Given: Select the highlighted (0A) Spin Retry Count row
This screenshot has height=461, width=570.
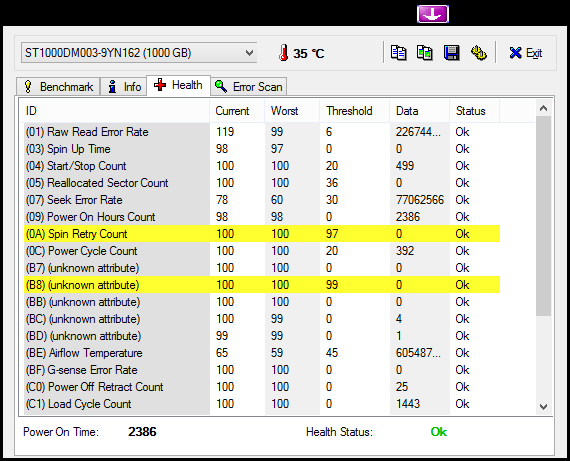Looking at the screenshot, I should (x=262, y=234).
